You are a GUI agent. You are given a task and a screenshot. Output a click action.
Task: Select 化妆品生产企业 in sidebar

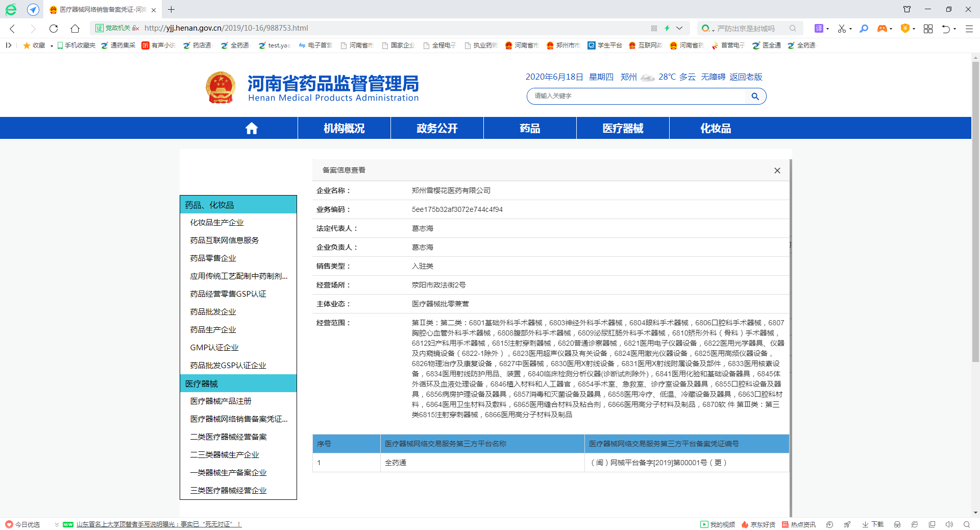click(x=217, y=223)
